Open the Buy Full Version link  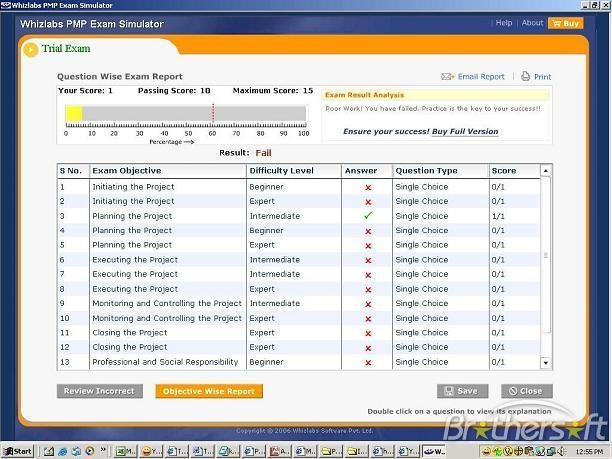tap(465, 132)
